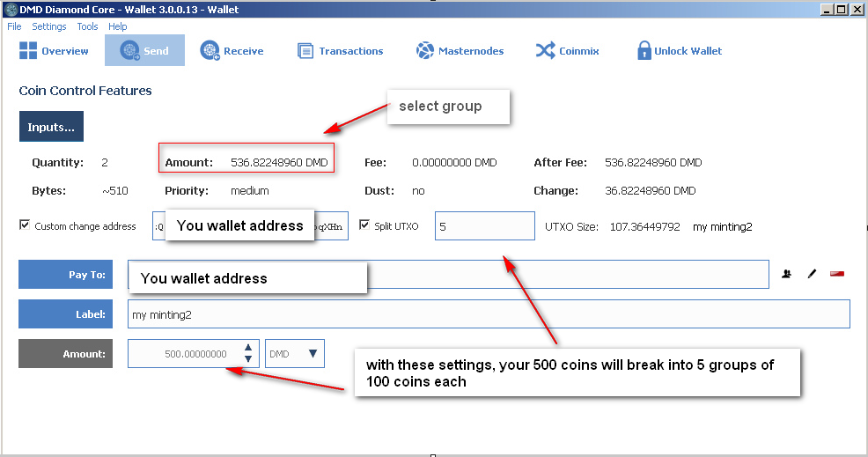Open the Help menu

(x=117, y=26)
